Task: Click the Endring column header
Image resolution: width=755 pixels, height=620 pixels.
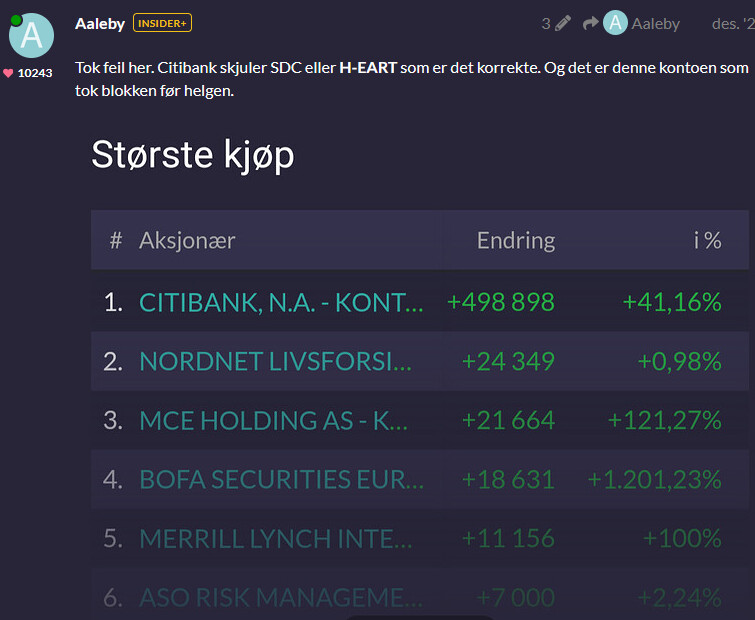Action: pos(515,240)
